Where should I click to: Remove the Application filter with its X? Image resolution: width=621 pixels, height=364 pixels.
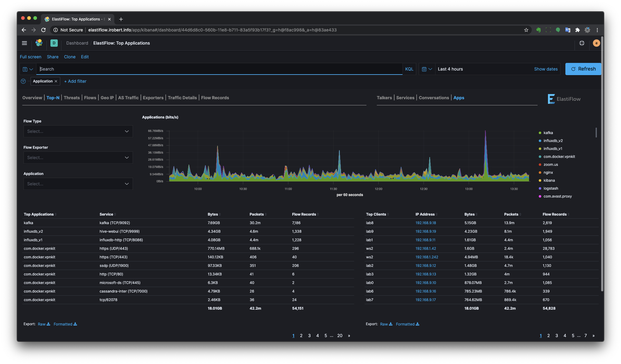tap(56, 81)
